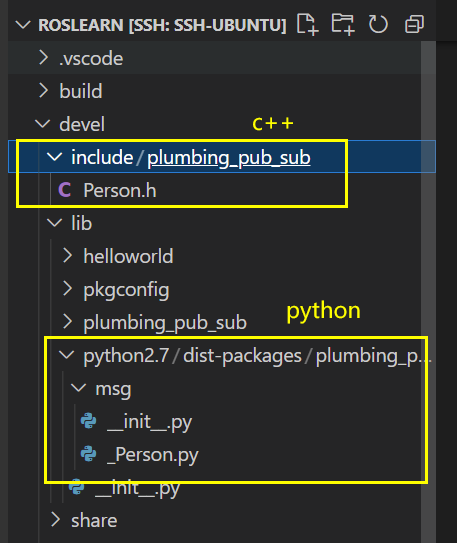Click the 'include' path segment
The image size is (457, 543).
(x=102, y=157)
